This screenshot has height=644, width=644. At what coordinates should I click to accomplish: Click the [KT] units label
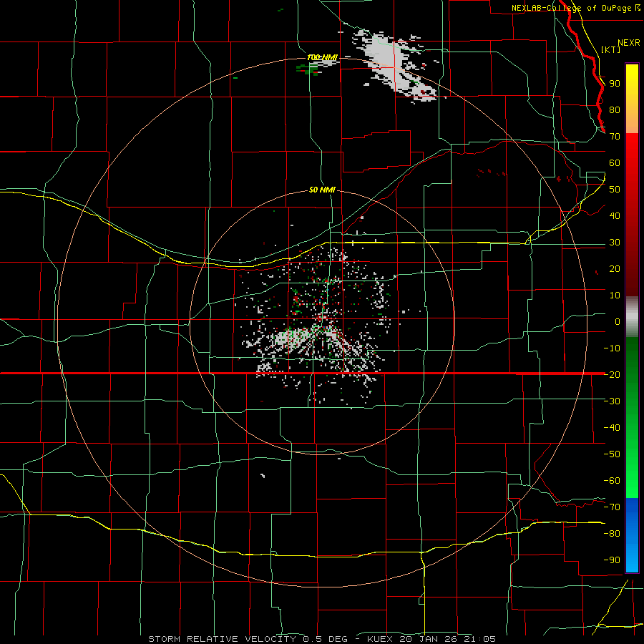pyautogui.click(x=610, y=49)
